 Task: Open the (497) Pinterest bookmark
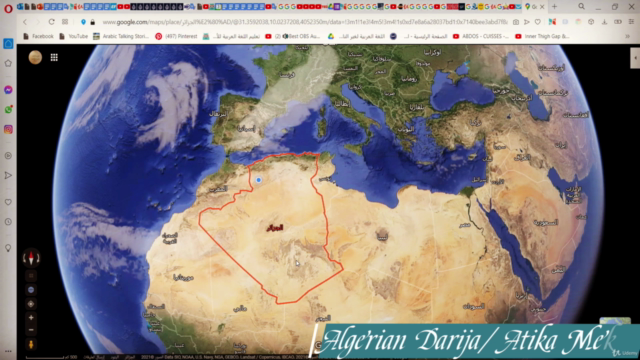pos(176,36)
